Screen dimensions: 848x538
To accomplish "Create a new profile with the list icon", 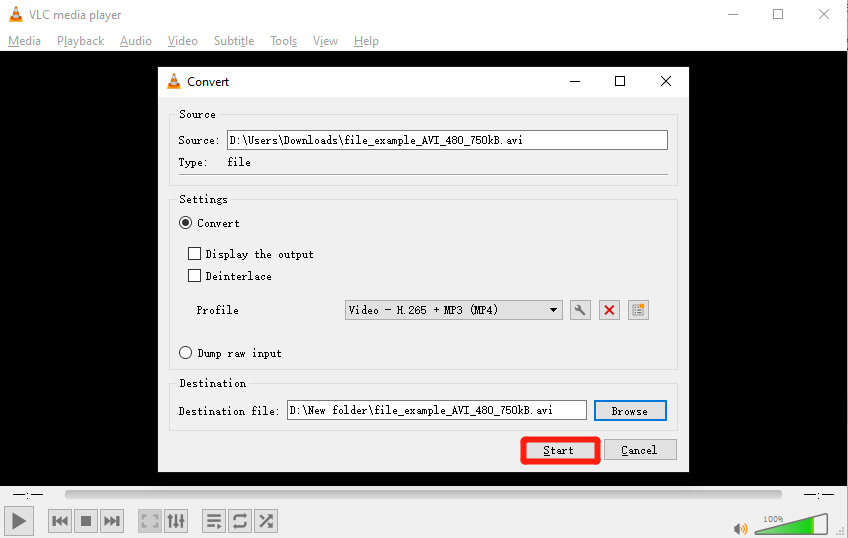I will pyautogui.click(x=638, y=310).
